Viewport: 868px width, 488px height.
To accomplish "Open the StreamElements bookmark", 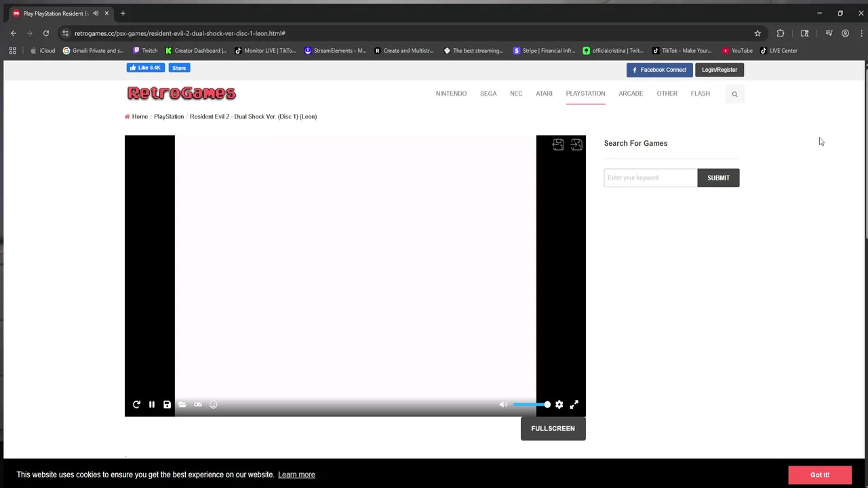I will (335, 51).
